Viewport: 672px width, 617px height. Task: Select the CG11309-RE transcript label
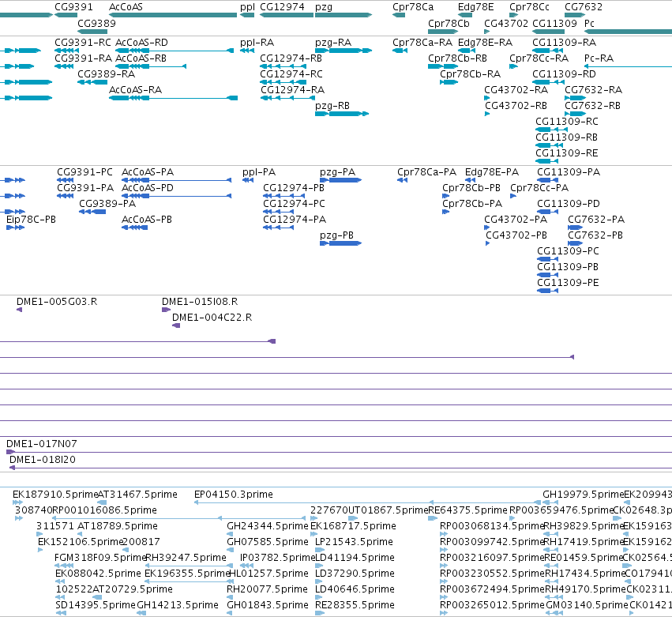point(566,153)
